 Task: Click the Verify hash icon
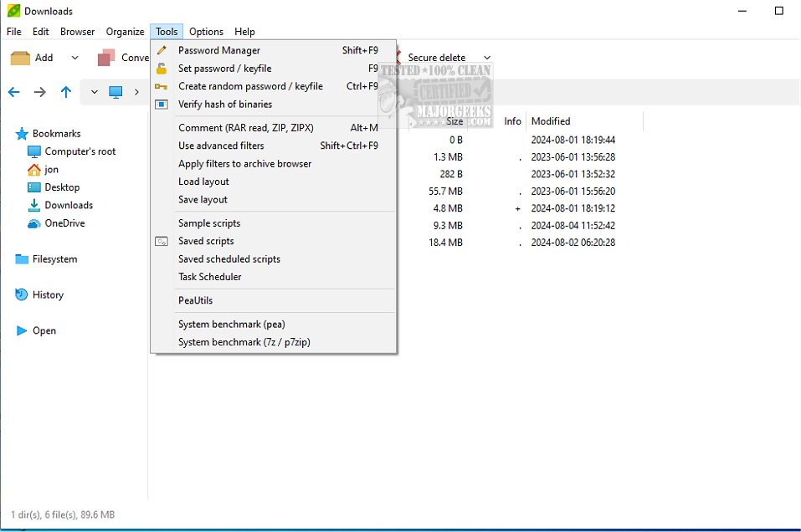pyautogui.click(x=162, y=105)
